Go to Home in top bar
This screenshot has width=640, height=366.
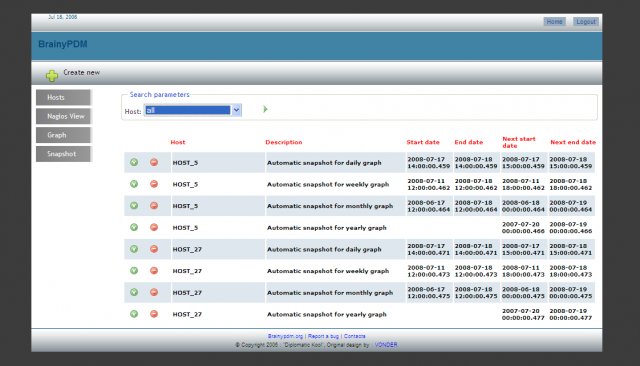tap(554, 22)
